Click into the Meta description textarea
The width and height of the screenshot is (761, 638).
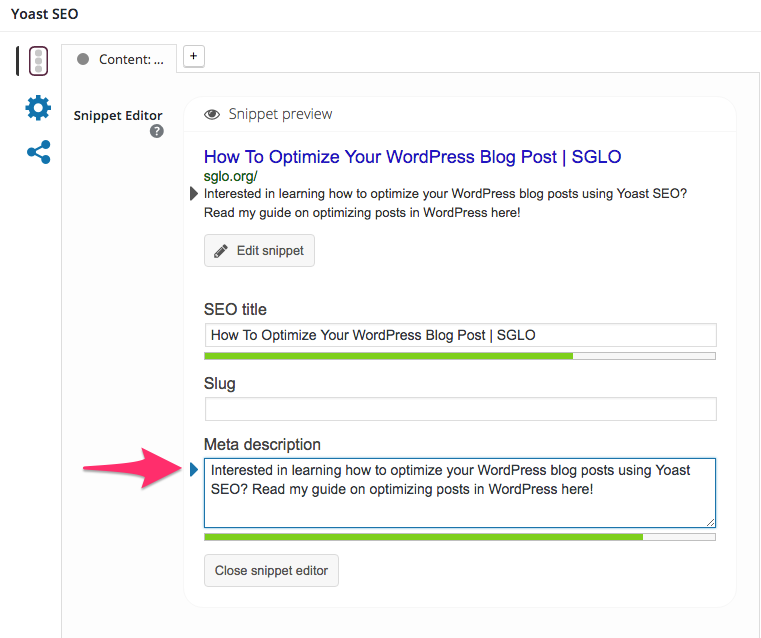(460, 492)
